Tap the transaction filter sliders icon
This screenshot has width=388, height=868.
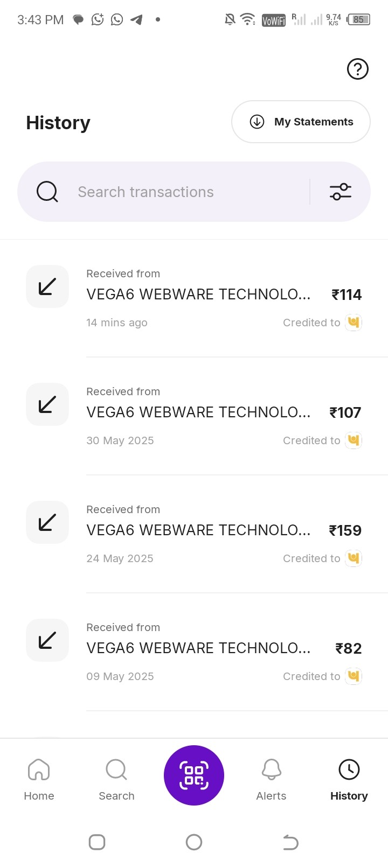pos(341,192)
